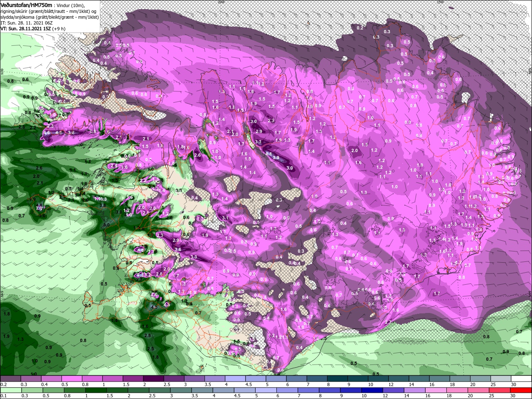Click the '30' label in the lower legend row
532x399 pixels.
(x=513, y=396)
